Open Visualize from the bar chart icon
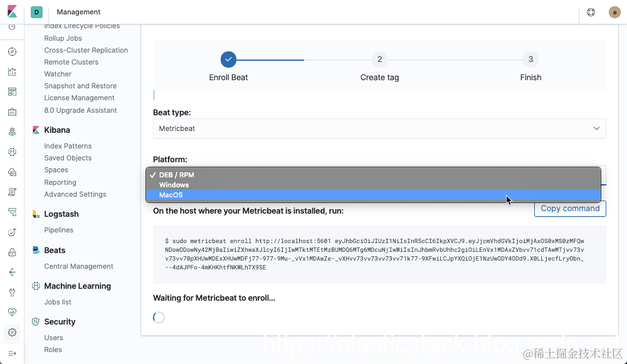The width and height of the screenshot is (627, 364). pyautogui.click(x=12, y=71)
